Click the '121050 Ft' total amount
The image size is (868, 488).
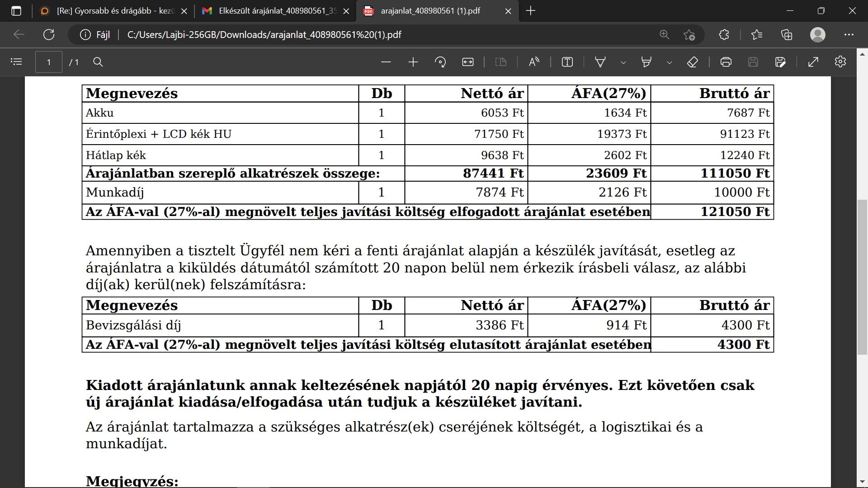tap(735, 211)
